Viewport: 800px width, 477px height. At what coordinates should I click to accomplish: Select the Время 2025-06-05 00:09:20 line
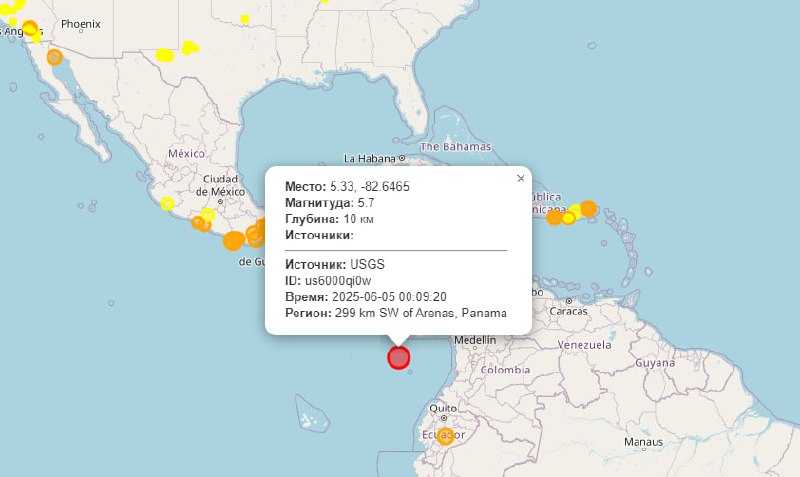366,297
